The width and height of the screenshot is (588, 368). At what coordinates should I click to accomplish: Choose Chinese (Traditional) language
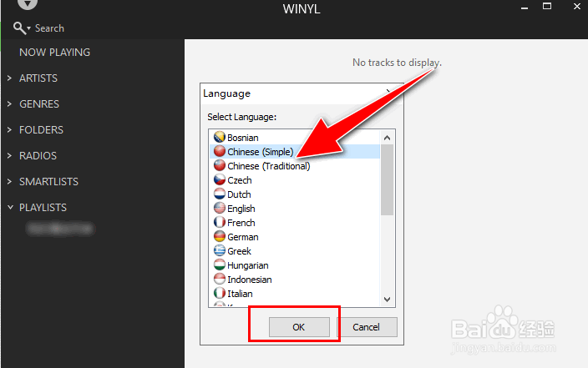(x=295, y=166)
